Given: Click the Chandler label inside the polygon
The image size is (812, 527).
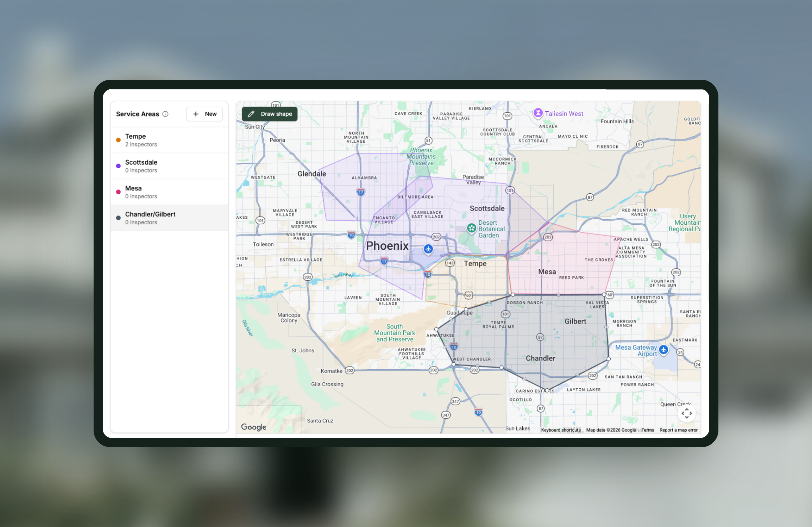Looking at the screenshot, I should tap(540, 358).
